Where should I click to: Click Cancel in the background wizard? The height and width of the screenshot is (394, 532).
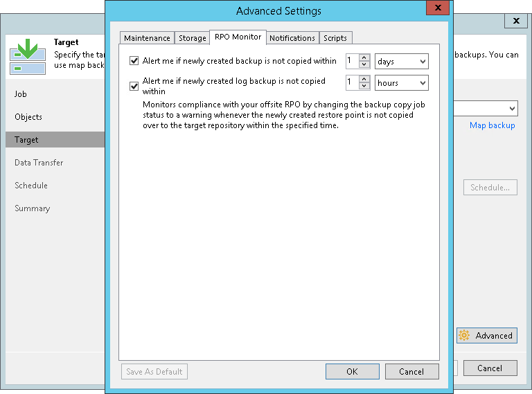(490, 368)
